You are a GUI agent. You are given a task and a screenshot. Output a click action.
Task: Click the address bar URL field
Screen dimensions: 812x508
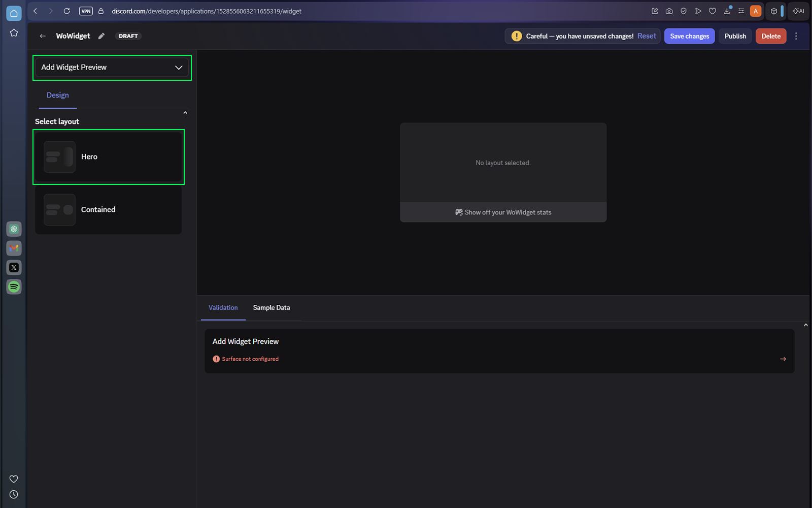pyautogui.click(x=207, y=11)
